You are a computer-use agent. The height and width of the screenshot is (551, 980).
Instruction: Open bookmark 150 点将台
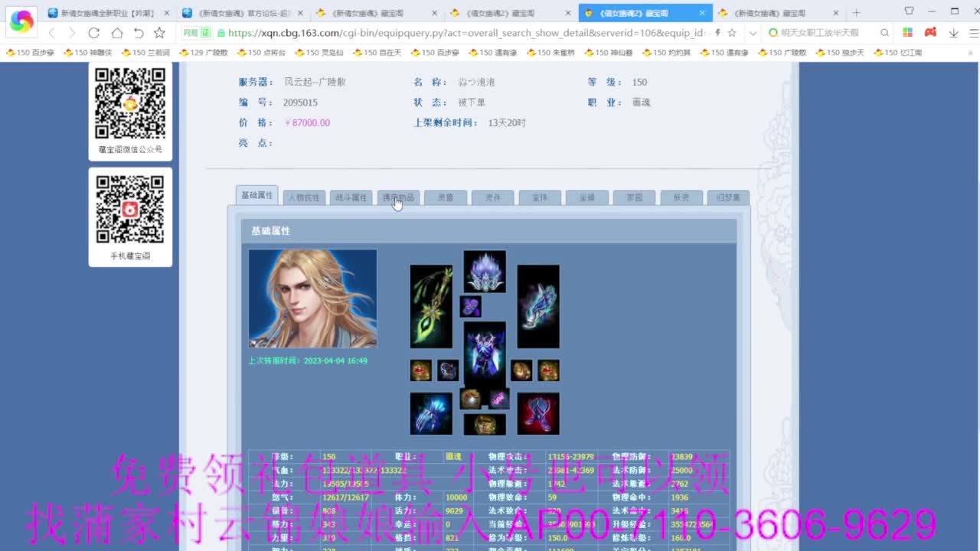[262, 52]
